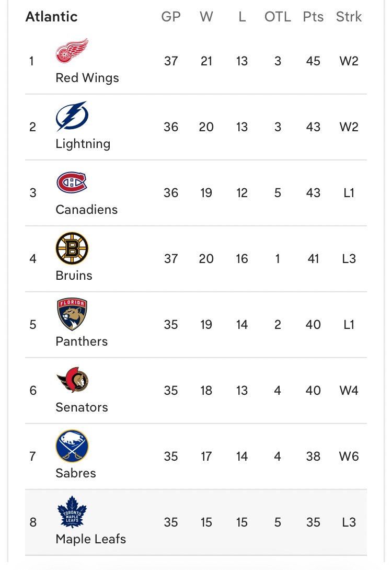Tap the Lightning bolt logo

coord(72,116)
